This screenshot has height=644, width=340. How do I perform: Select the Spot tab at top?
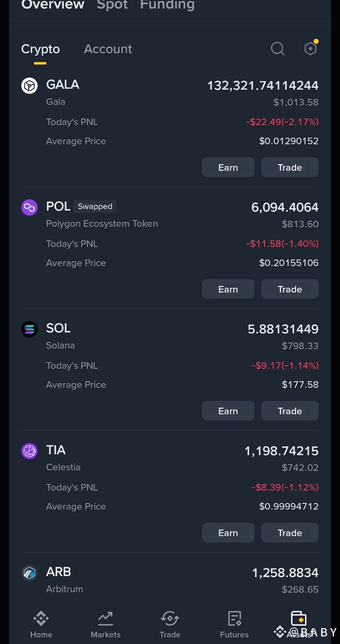coord(112,5)
